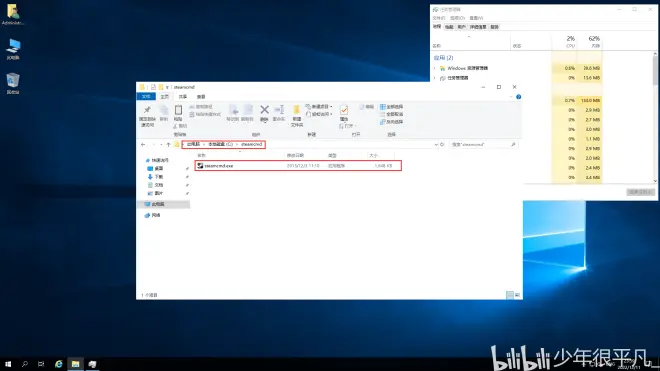660x371 pixels.
Task: Select Downloads in navigation pane
Action: coord(155,177)
